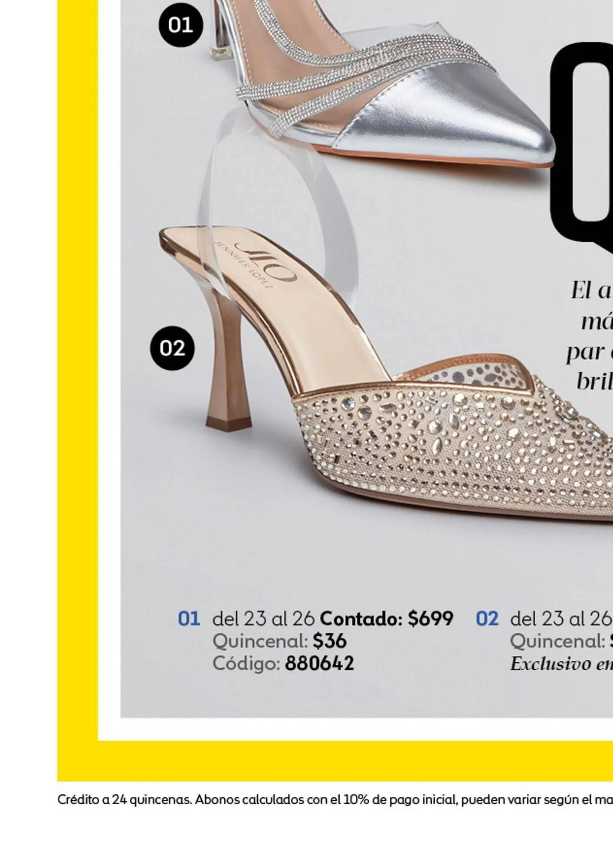613x868 pixels.
Task: Click the black 01 circle badge
Action: [180, 25]
